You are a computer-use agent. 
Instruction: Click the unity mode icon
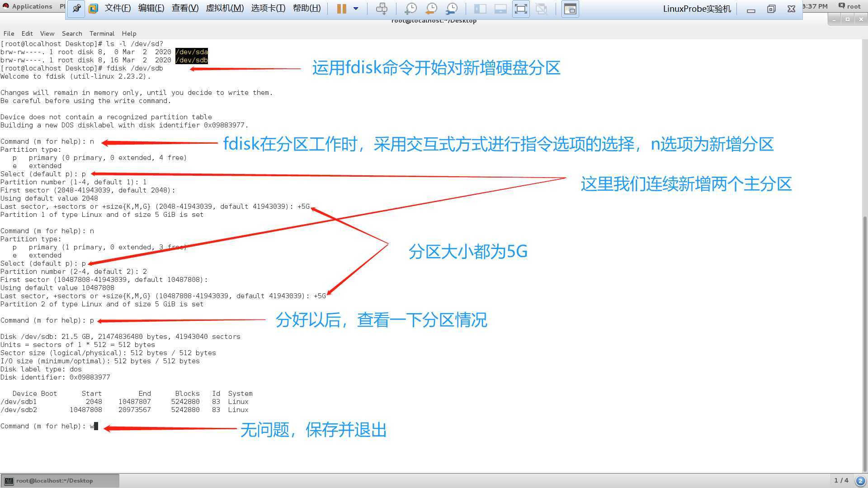(x=541, y=9)
